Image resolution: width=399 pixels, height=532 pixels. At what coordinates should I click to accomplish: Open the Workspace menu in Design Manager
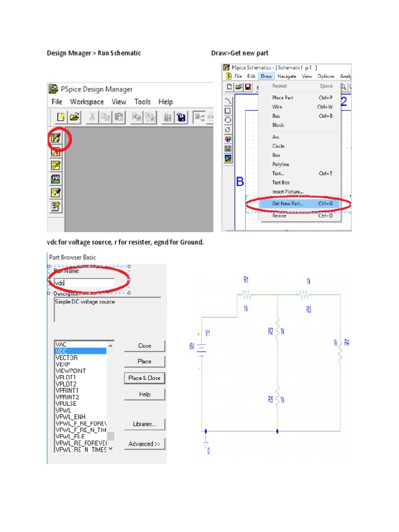click(87, 102)
